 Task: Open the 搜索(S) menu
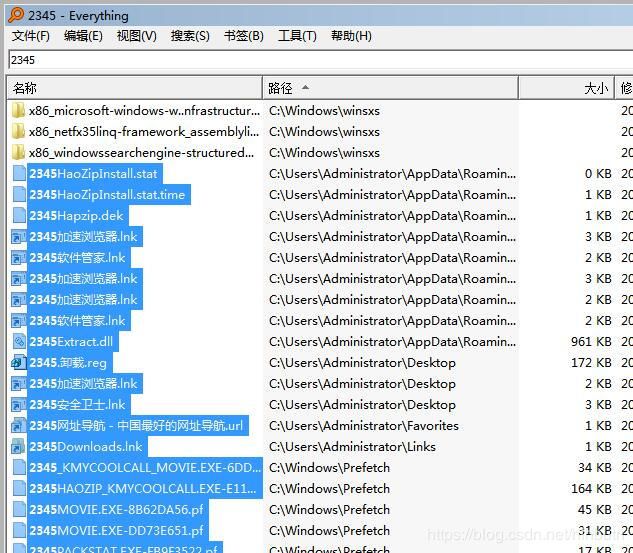(x=190, y=36)
